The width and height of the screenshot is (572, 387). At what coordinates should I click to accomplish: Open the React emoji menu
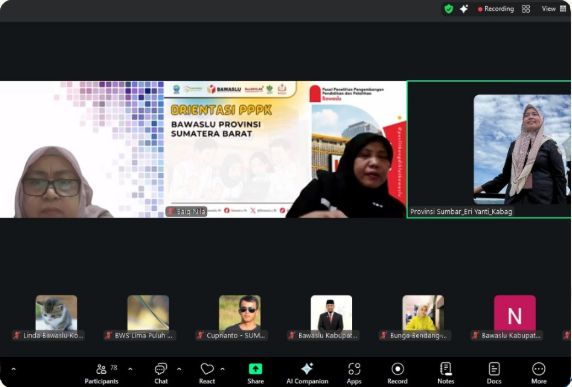[x=207, y=374]
